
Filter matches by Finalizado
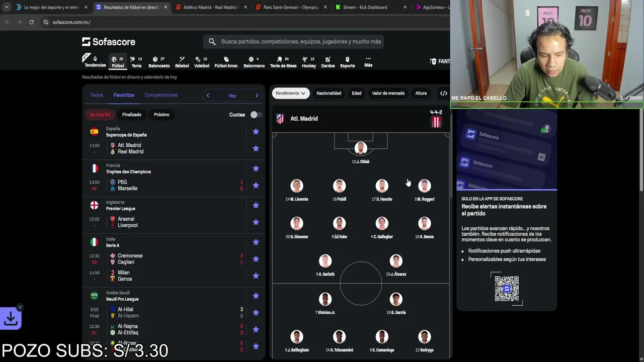point(132,115)
